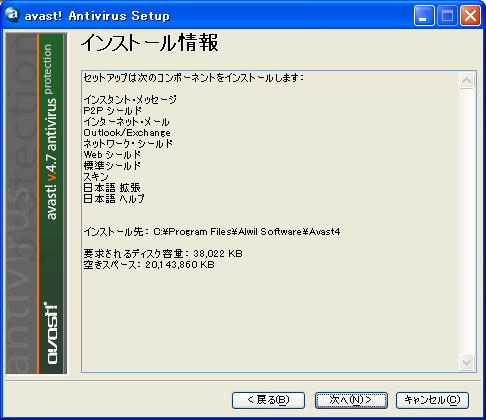Click the < 戻る(B) back button
Screen dimensions: 486x420
pos(268,400)
